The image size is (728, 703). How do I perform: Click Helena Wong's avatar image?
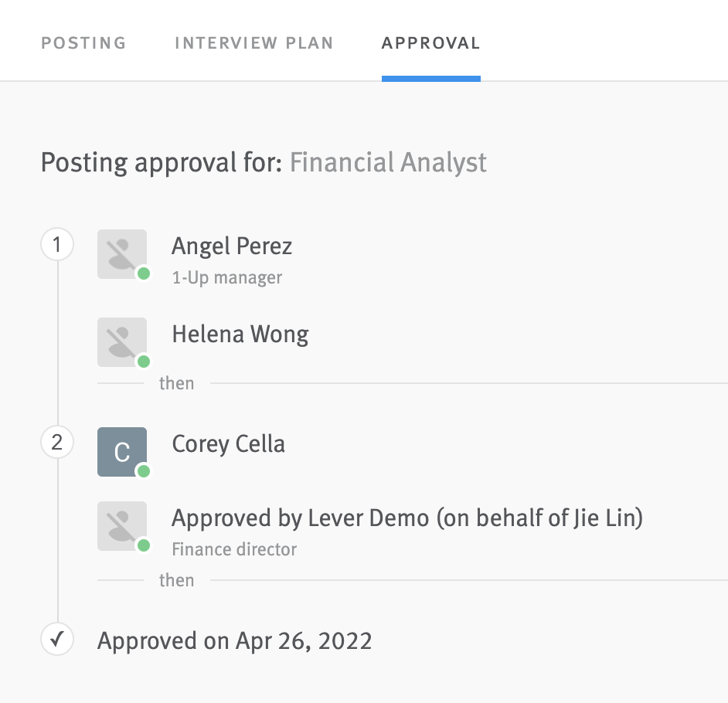(121, 342)
